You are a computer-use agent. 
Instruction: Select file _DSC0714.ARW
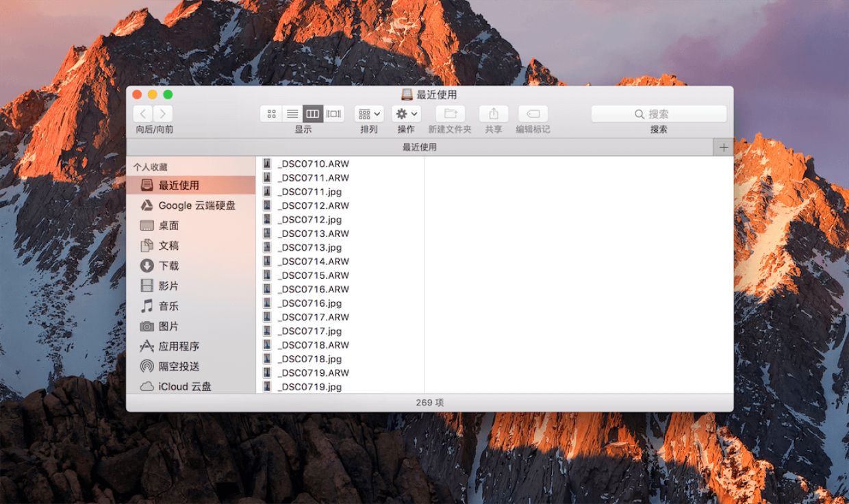coord(340,262)
